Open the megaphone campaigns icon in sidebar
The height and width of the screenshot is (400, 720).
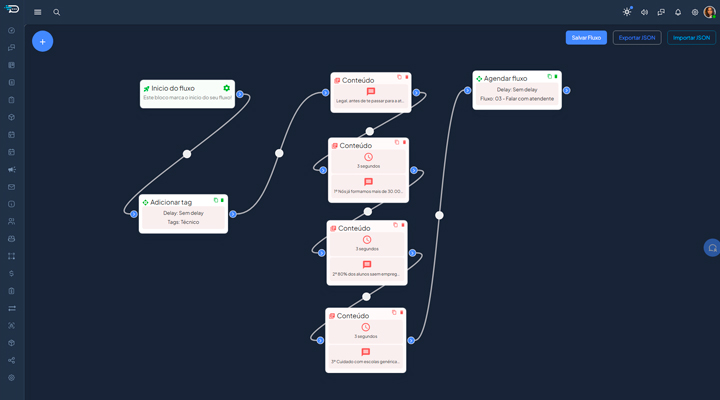click(x=11, y=169)
